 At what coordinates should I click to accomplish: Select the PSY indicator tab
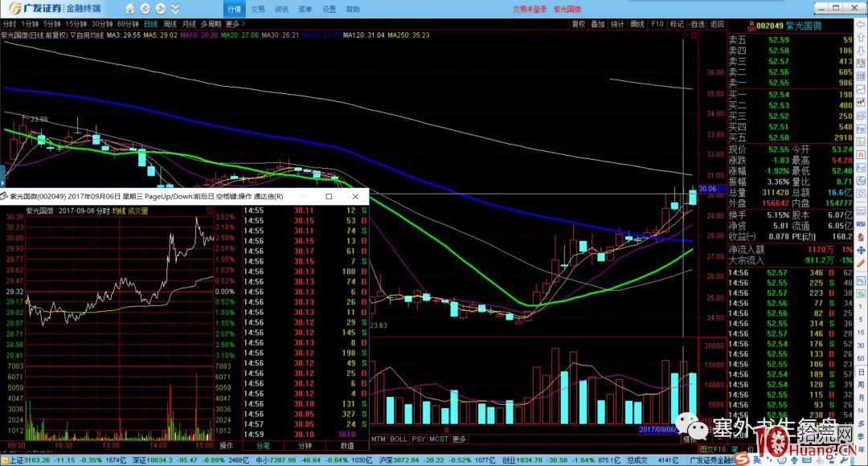419,439
